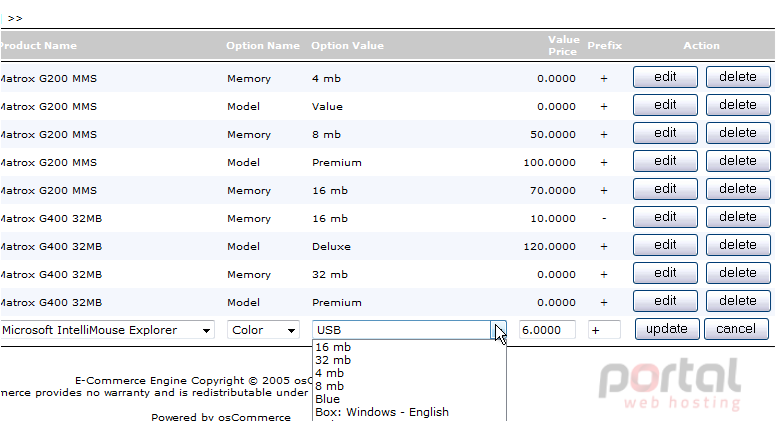Delete the Matrox G200 MMS Value model row
Screen dimensions: 776x422
[738, 105]
